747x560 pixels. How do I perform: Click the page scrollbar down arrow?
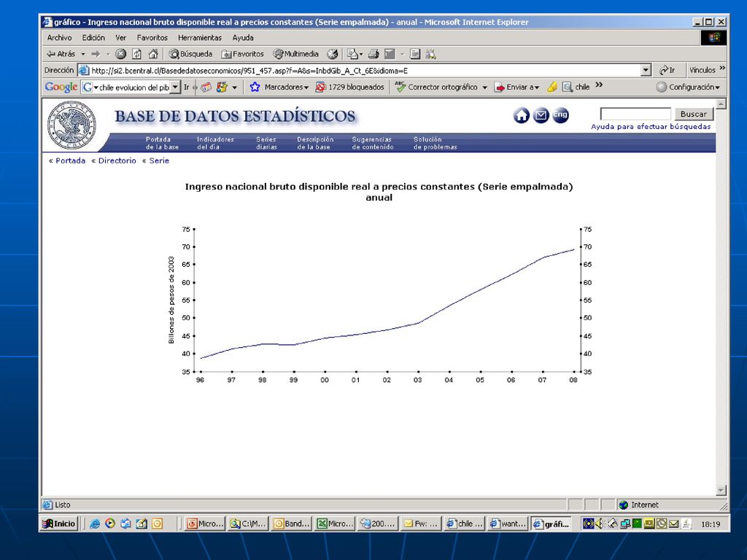point(721,490)
